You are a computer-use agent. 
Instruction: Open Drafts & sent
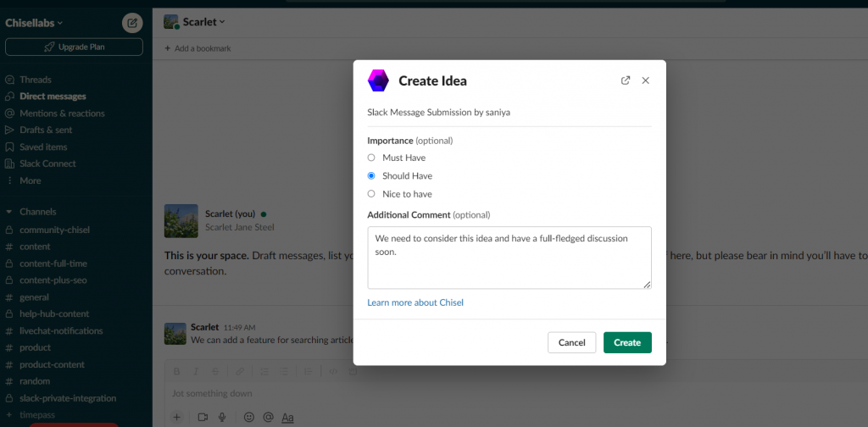click(x=46, y=130)
